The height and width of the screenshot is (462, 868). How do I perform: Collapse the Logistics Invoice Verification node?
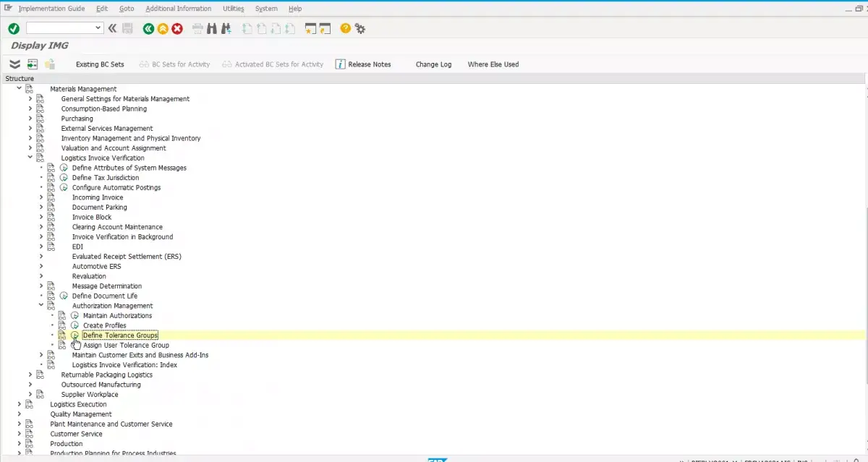[x=30, y=158]
